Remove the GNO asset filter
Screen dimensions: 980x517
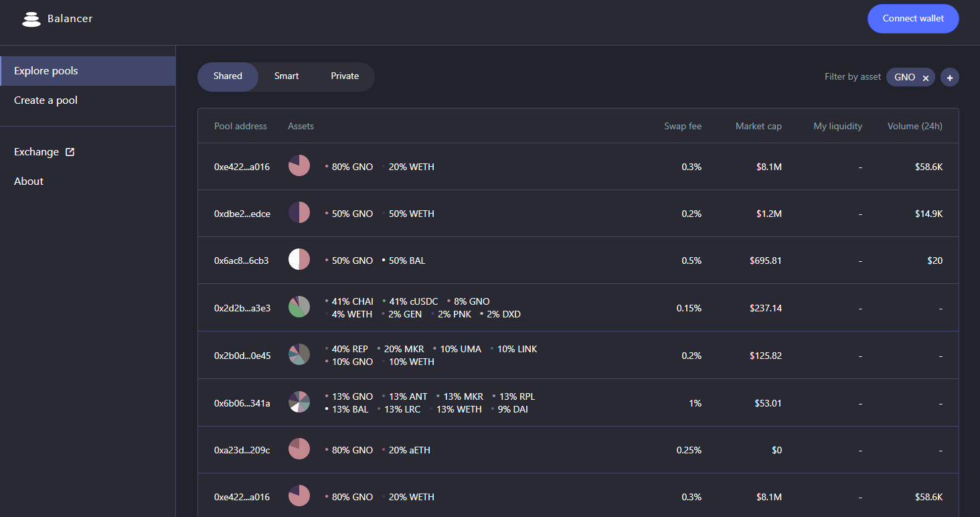click(926, 78)
